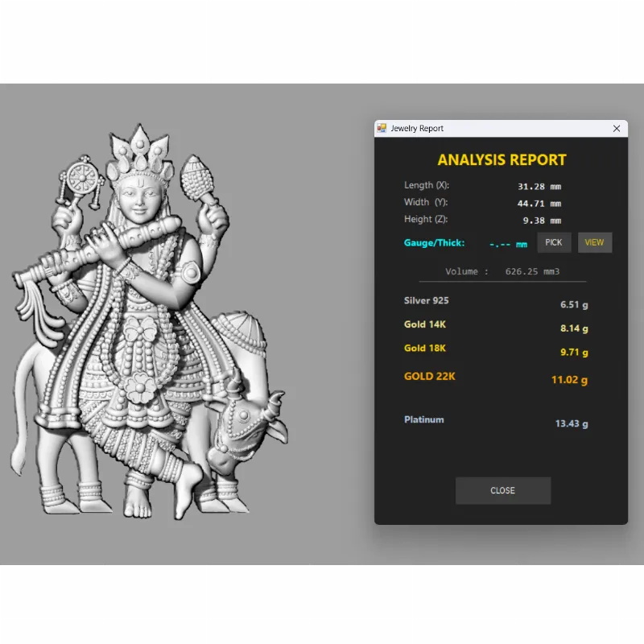Click the crown on the 3D figure
The width and height of the screenshot is (644, 644).
point(142,152)
